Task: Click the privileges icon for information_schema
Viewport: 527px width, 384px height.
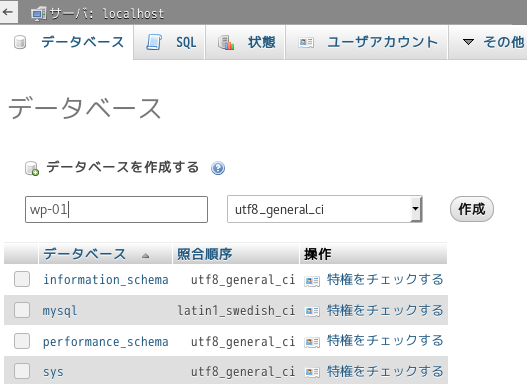Action: [x=312, y=281]
